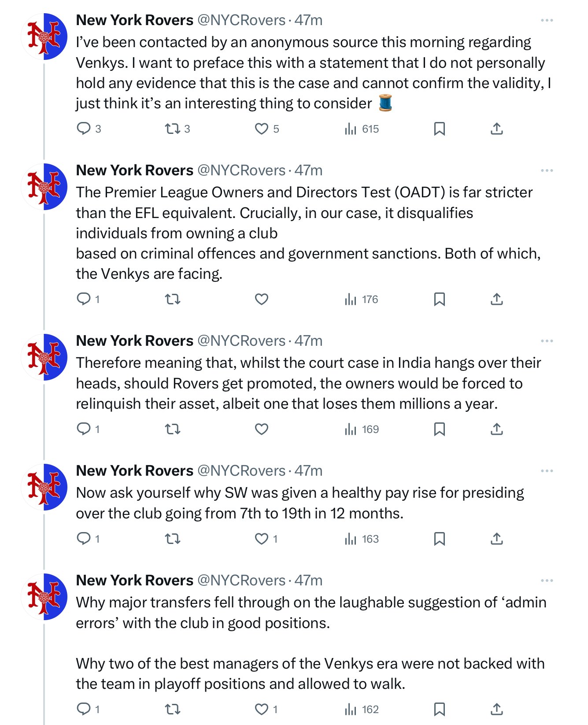Image resolution: width=588 pixels, height=725 pixels.
Task: Share the first tweet in the thread
Action: (x=496, y=129)
